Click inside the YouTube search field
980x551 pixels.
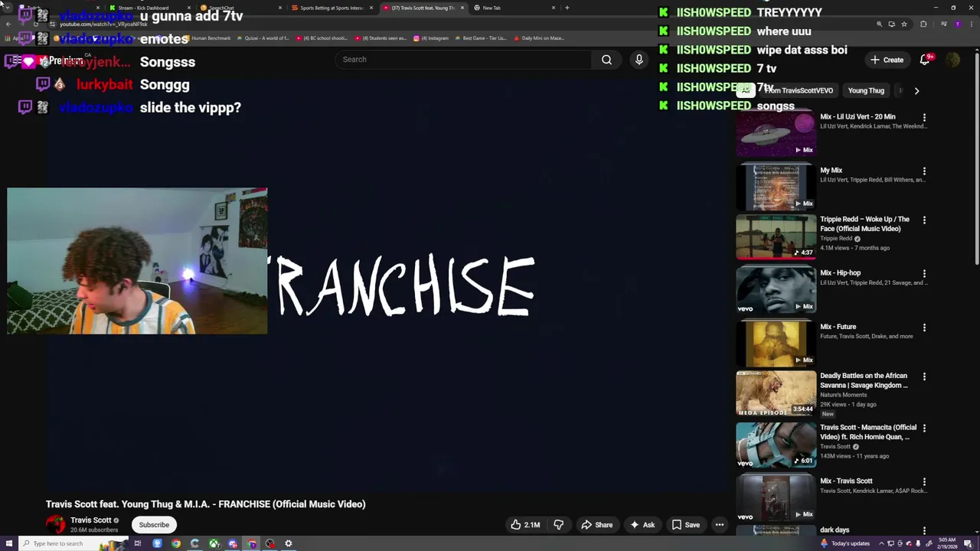(463, 60)
